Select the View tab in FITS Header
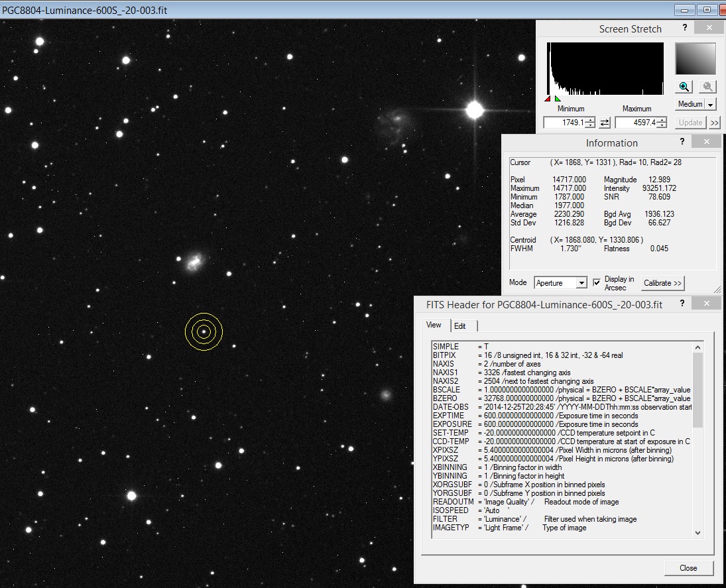The height and width of the screenshot is (588, 726). tap(434, 325)
